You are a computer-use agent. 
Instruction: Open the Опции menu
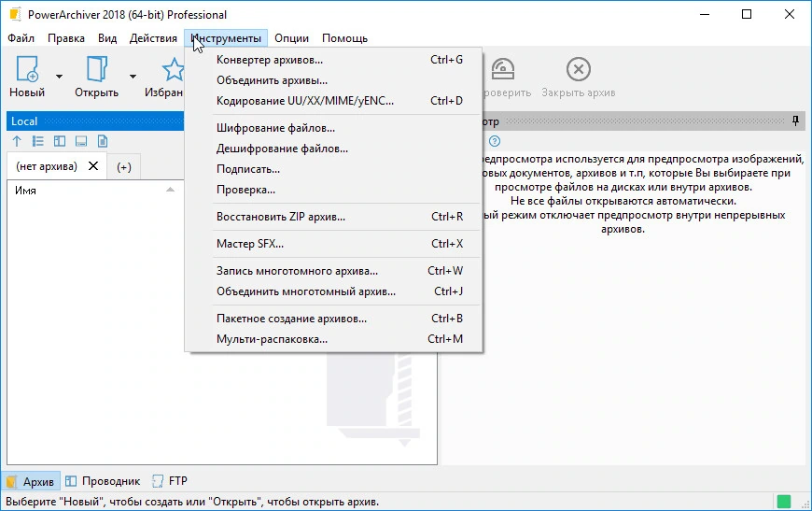click(291, 38)
